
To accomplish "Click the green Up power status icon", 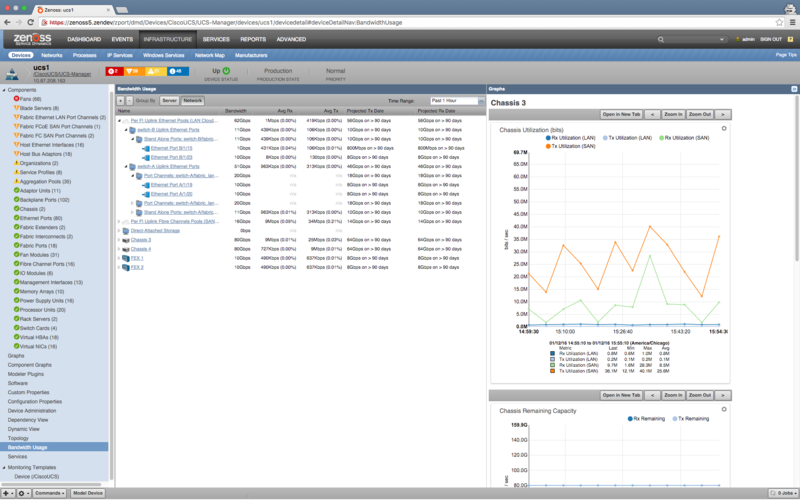I will point(226,71).
